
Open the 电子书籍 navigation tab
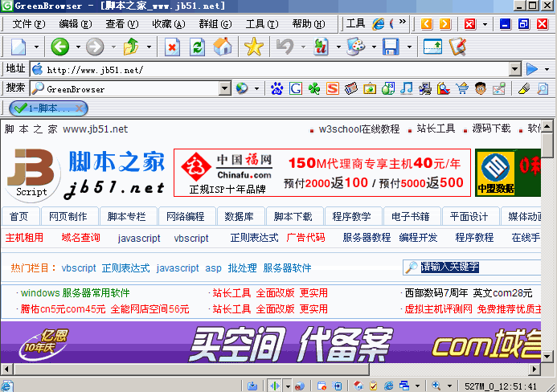(410, 216)
